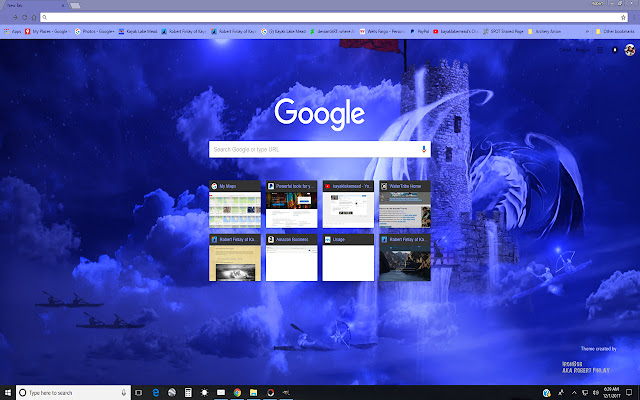This screenshot has width=640, height=400.
Task: Open the Windows Action Center
Action: click(x=629, y=393)
